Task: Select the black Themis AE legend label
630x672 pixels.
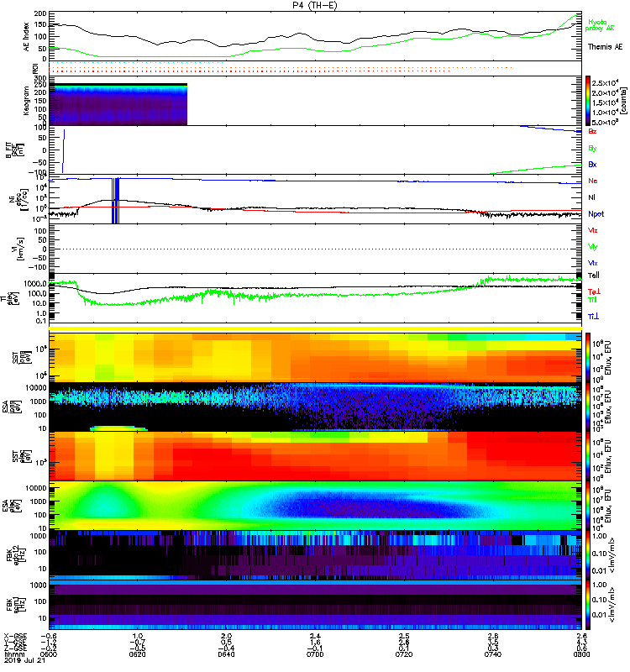Action: [x=605, y=47]
